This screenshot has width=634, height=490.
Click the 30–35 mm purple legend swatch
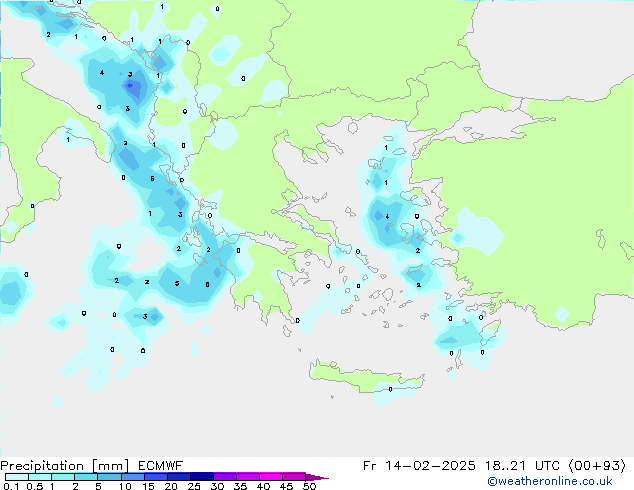[x=225, y=477]
